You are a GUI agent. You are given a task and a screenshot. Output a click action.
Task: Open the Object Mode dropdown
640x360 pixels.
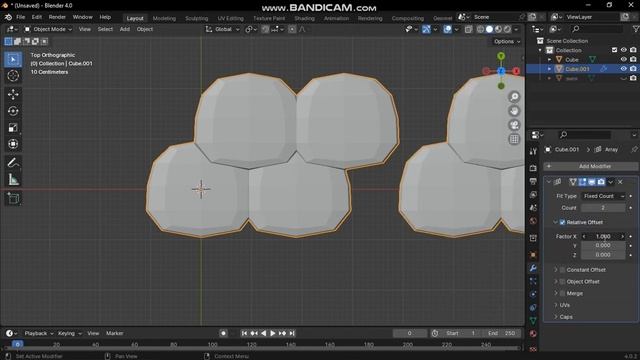tap(48, 29)
